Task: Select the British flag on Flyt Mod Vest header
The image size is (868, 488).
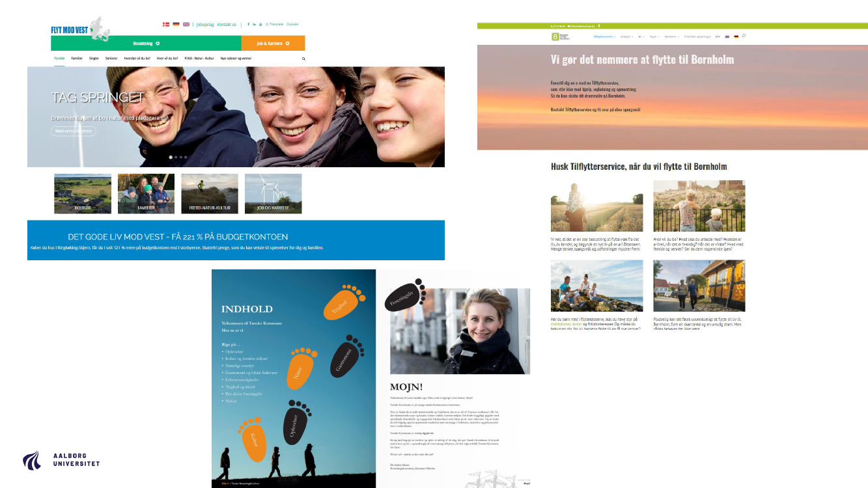Action: [186, 25]
